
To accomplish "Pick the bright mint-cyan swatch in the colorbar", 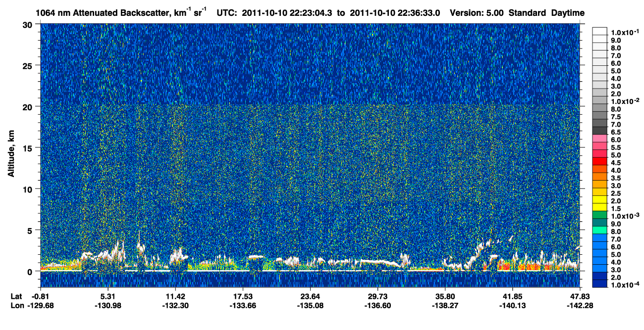I will tap(600, 231).
